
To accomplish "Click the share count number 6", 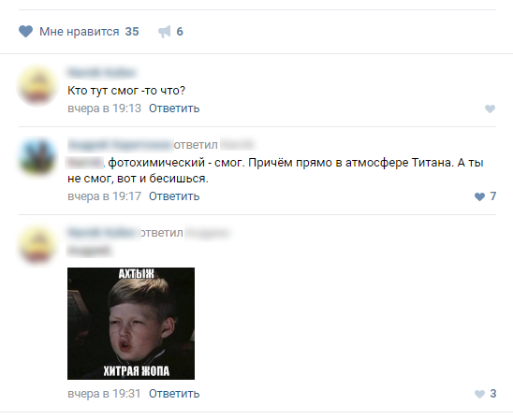I will [x=180, y=32].
